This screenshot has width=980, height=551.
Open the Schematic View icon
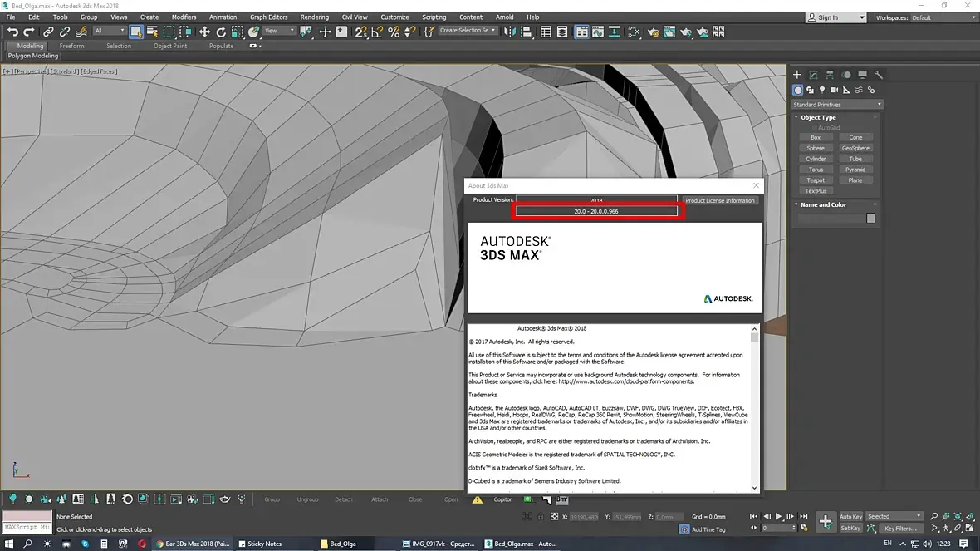click(616, 32)
